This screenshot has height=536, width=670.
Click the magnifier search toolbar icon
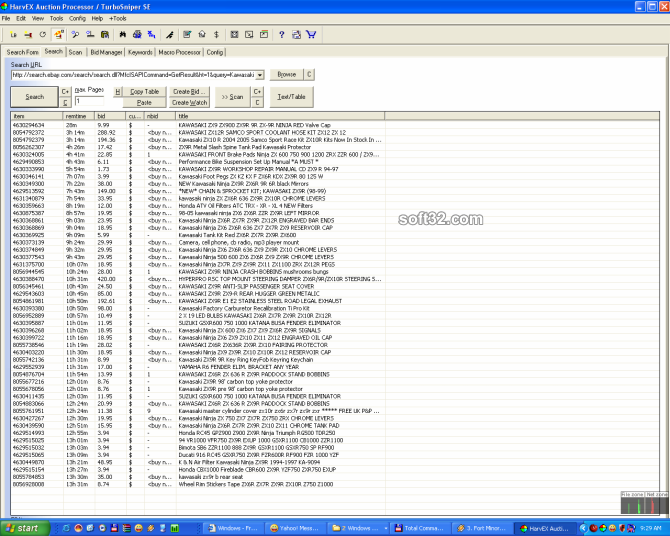tap(75, 35)
